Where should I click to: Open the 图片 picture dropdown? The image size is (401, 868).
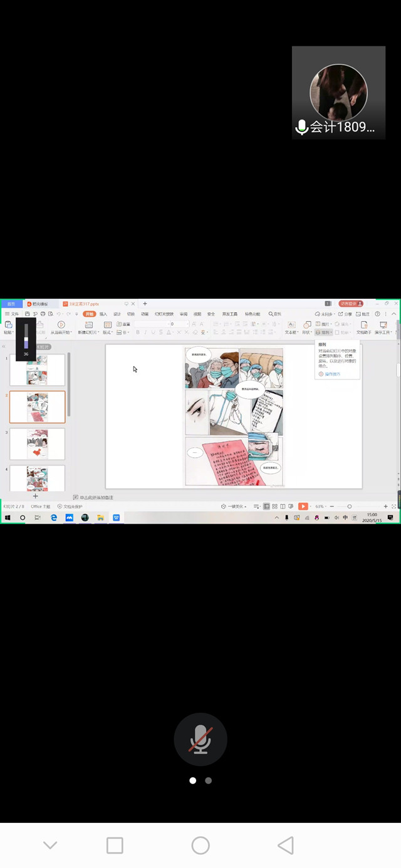tap(323, 324)
